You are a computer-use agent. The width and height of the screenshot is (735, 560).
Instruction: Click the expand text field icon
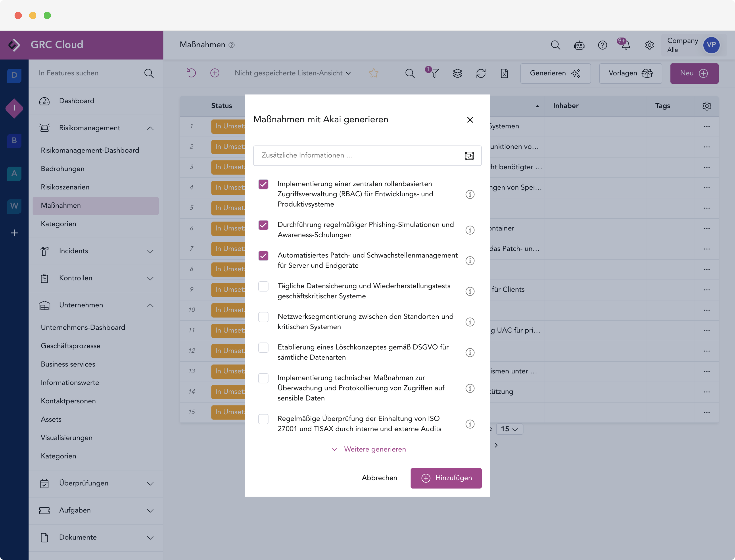click(469, 156)
